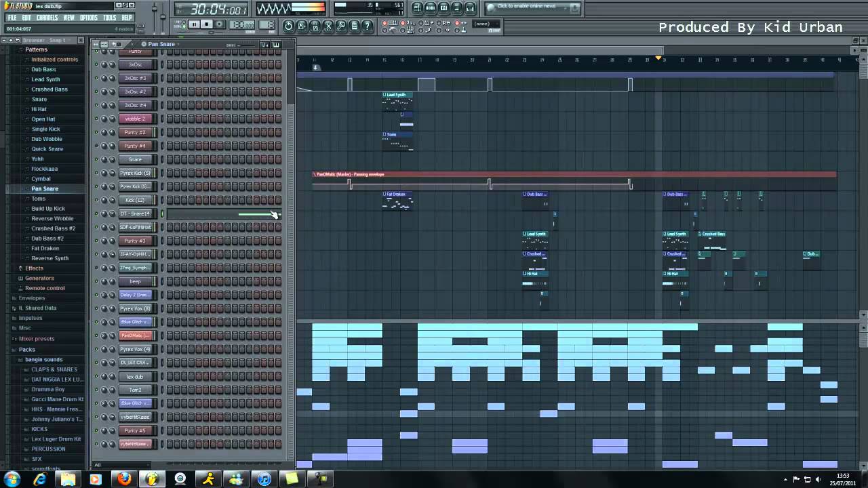Toggle first step of the Snare channel
This screenshot has height=488, width=868.
click(x=170, y=159)
